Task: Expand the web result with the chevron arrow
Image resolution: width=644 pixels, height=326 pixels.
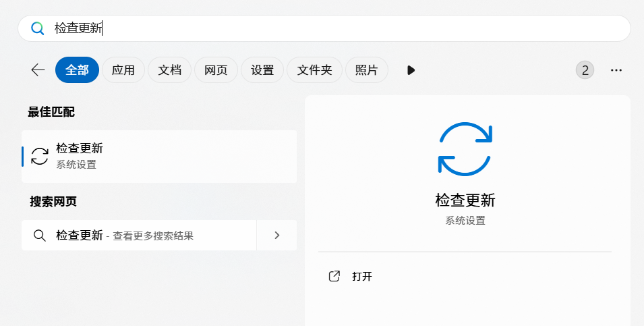Action: click(276, 236)
